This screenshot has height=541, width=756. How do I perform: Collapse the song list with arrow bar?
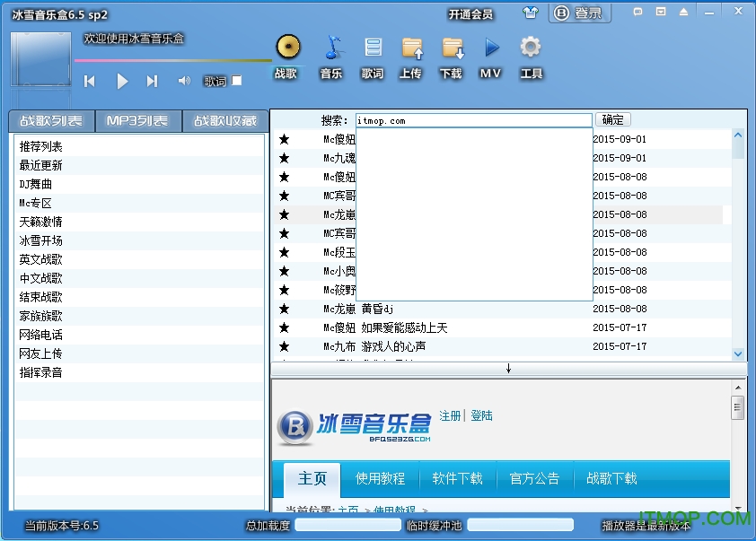tap(508, 369)
